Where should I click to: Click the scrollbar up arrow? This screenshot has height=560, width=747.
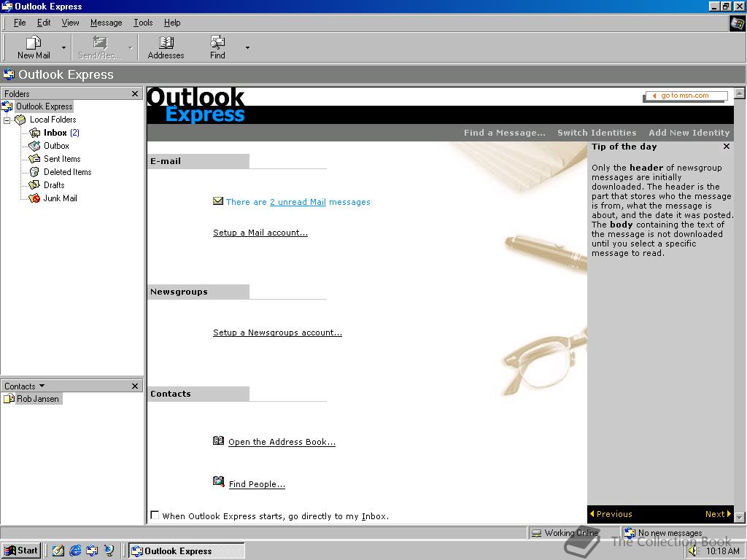(740, 93)
